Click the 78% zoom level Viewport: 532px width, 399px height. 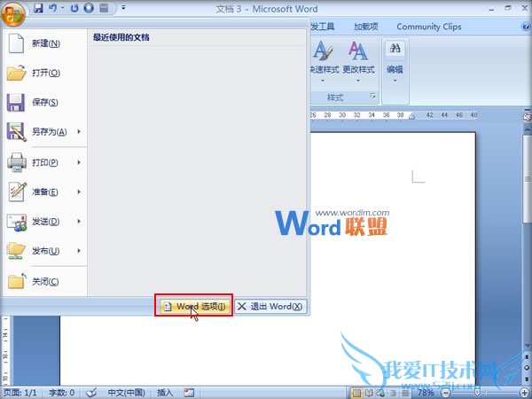tap(426, 393)
